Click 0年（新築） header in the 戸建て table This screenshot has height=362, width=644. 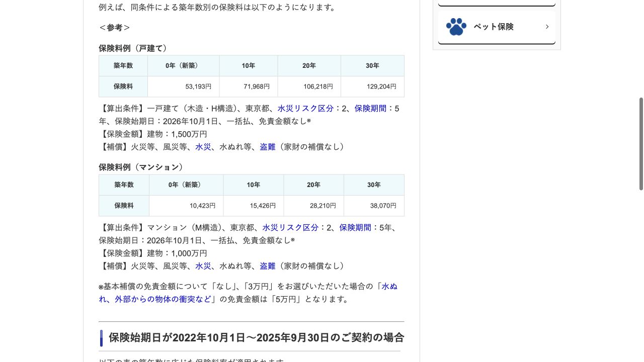[184, 66]
